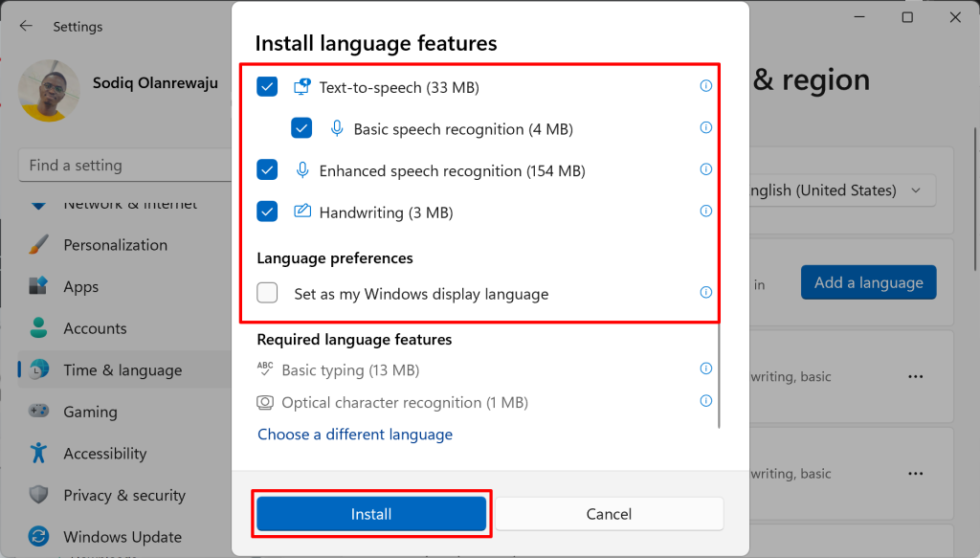Screen dimensions: 980x558
Task: Minimize the Settings window
Action: 860,17
